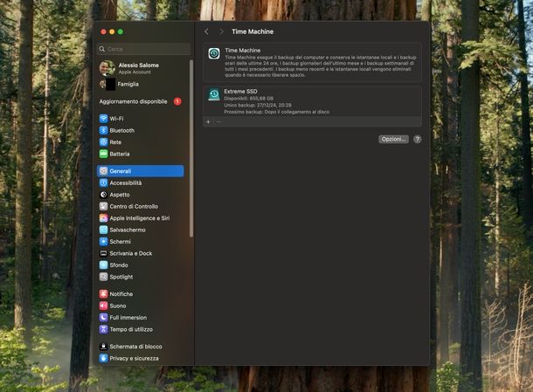The image size is (533, 392).
Task: Open Alessio Salome Apple Account
Action: [142, 68]
